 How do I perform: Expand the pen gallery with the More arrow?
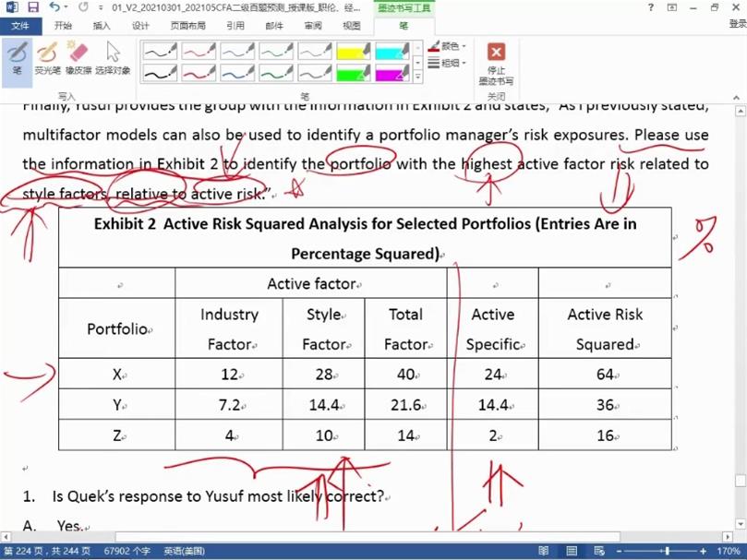click(x=417, y=77)
